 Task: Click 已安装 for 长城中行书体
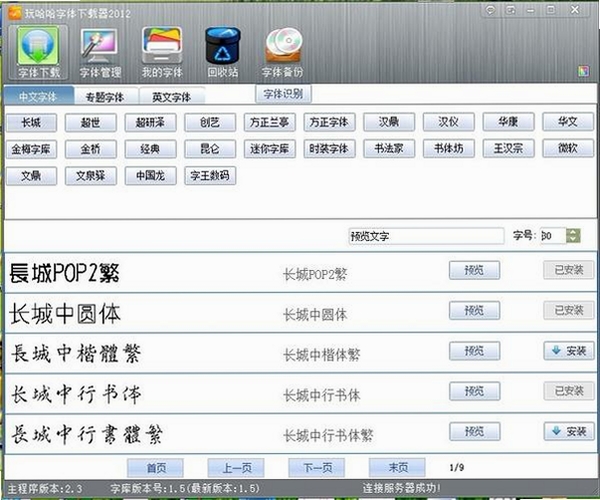tap(569, 391)
